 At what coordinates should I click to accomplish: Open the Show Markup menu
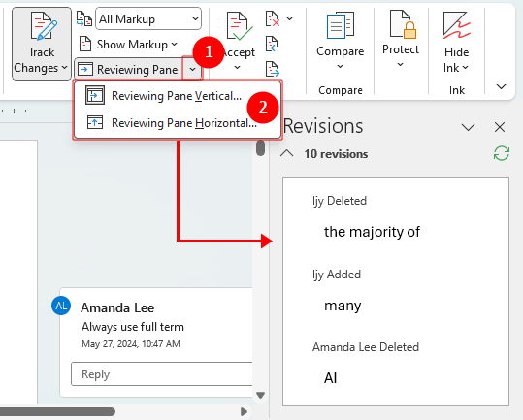click(128, 44)
